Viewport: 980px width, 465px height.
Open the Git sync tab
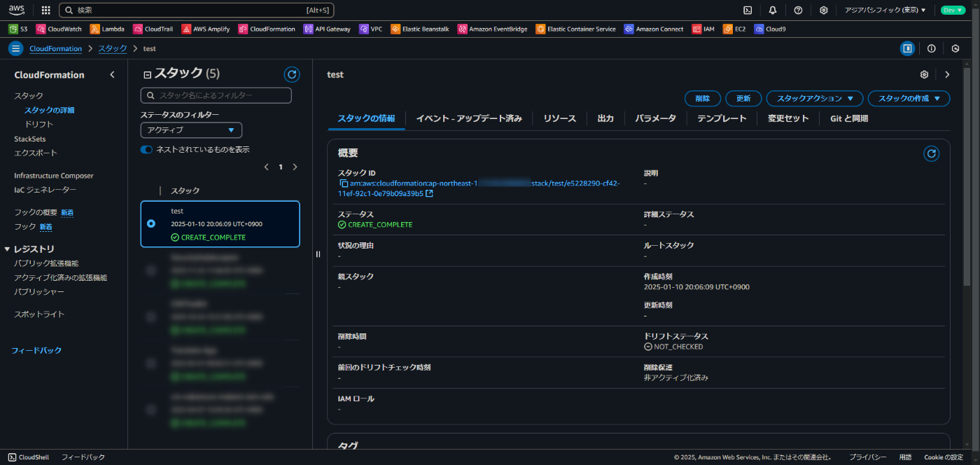[x=849, y=118]
